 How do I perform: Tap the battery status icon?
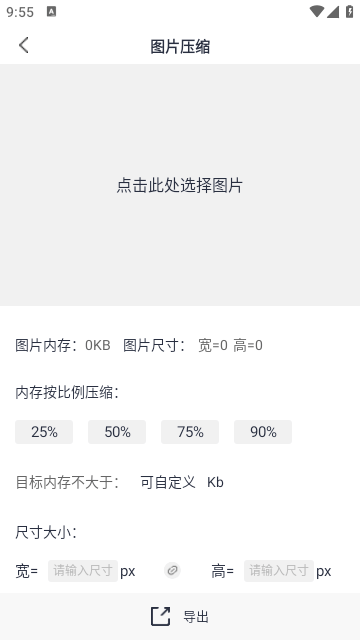click(x=350, y=11)
